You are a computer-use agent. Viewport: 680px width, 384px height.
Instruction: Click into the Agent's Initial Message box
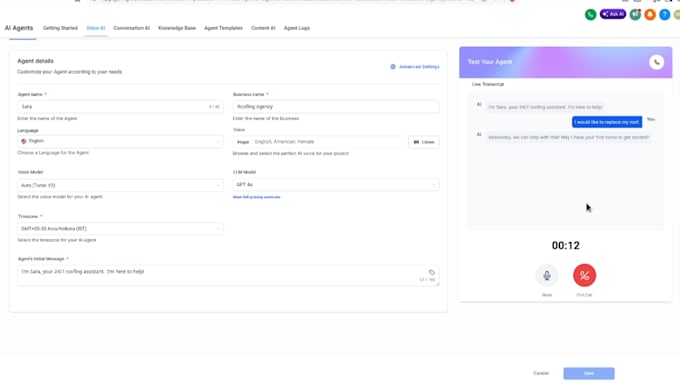(228, 276)
